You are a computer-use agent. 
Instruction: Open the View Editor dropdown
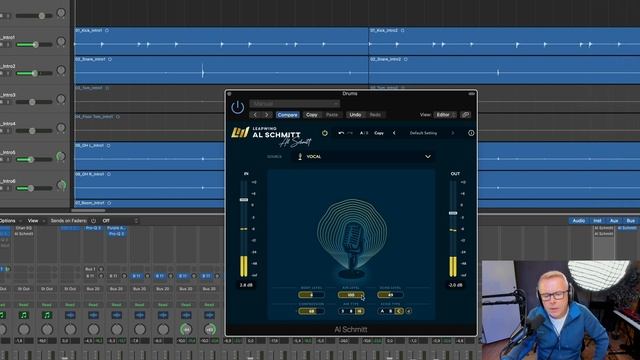click(444, 115)
